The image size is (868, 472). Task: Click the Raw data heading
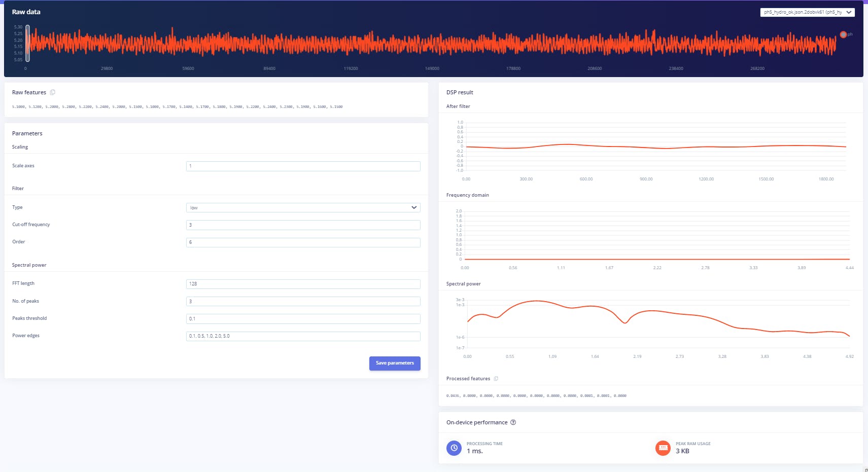[x=26, y=12]
